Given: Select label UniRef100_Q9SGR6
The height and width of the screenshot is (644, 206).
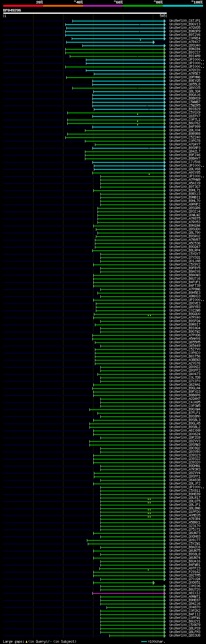Looking at the screenshot, I should [x=185, y=208].
